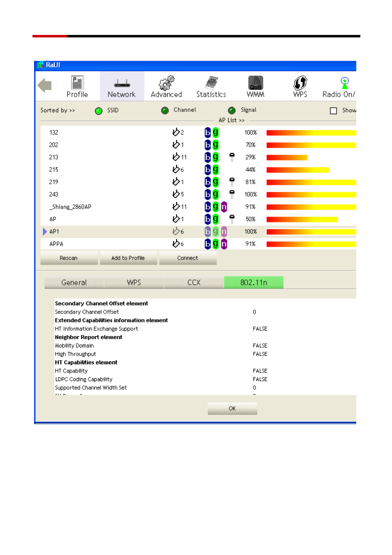This screenshot has height=555, width=392.
Task: Sort list by Channel radio button
Action: (x=165, y=111)
